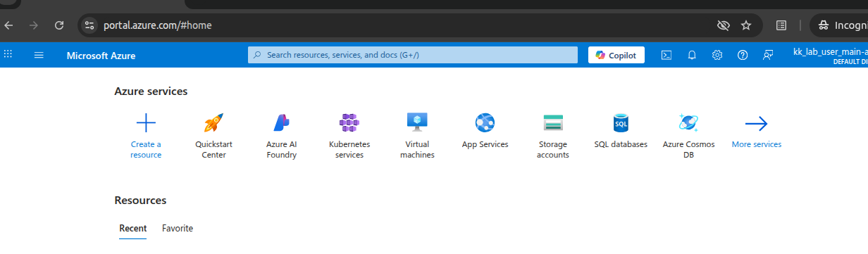This screenshot has width=868, height=254.
Task: Go back with the browser back arrow
Action: [x=8, y=25]
